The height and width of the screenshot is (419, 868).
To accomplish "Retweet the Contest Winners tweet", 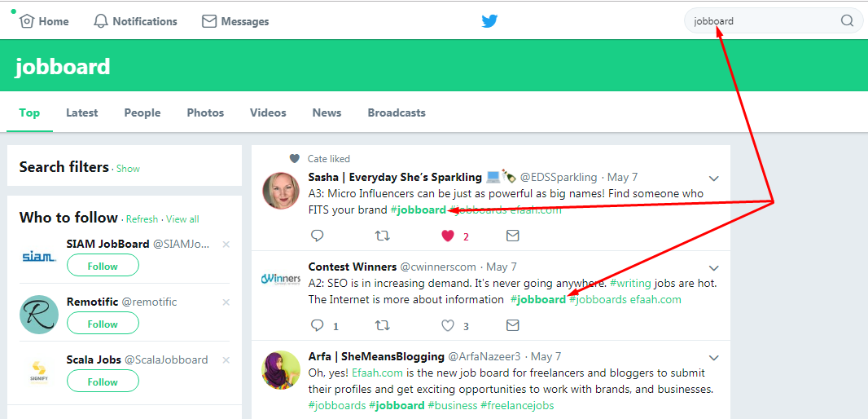I will [381, 326].
